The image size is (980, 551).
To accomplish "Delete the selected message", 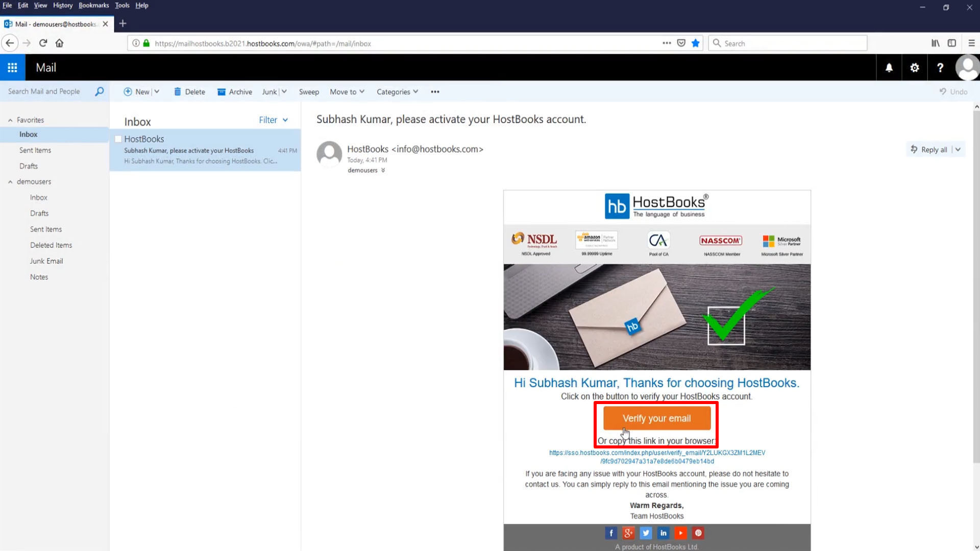I will tap(189, 92).
